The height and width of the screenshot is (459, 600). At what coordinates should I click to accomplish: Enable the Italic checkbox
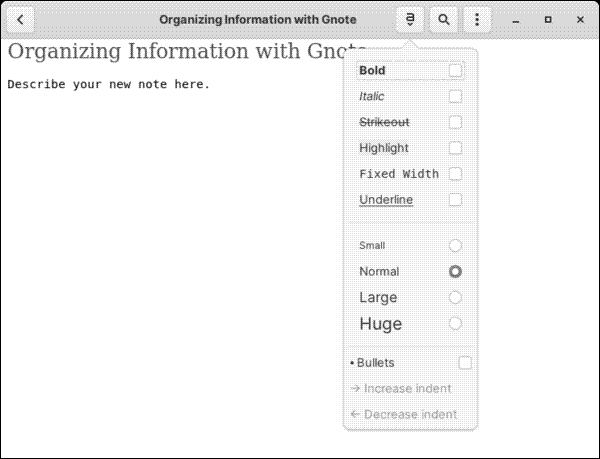point(455,96)
